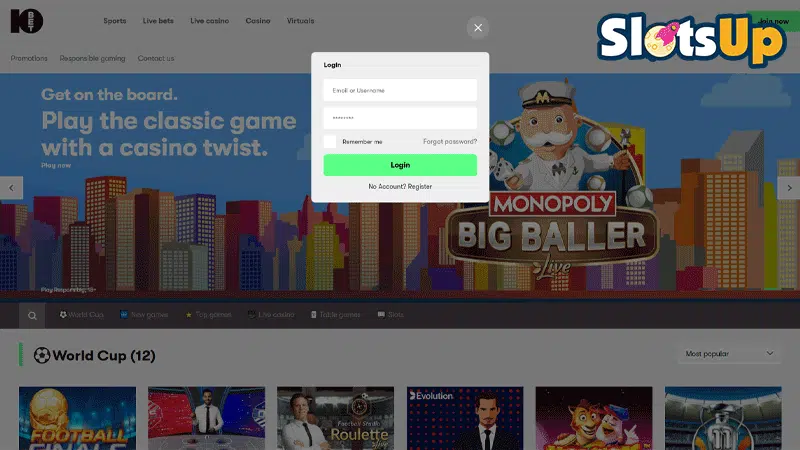Select the World Cup category tab

(81, 315)
